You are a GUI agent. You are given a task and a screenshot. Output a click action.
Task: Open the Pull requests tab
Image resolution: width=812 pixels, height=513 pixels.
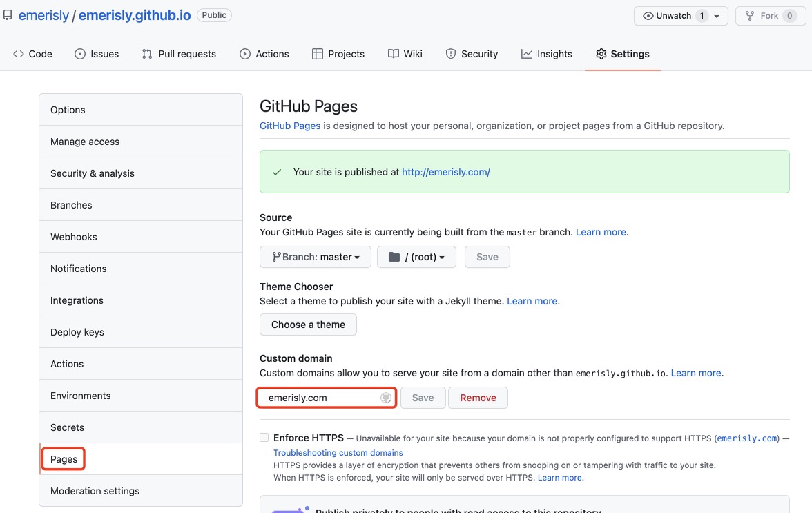179,54
